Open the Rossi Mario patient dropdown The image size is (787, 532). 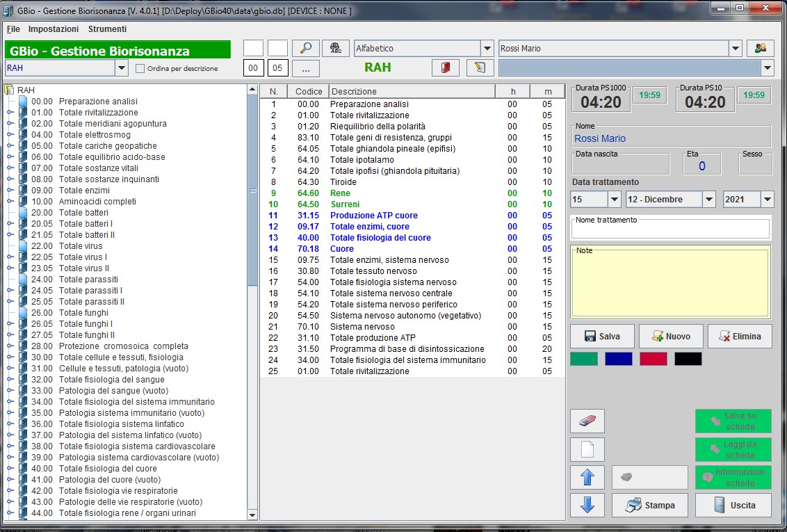[735, 49]
